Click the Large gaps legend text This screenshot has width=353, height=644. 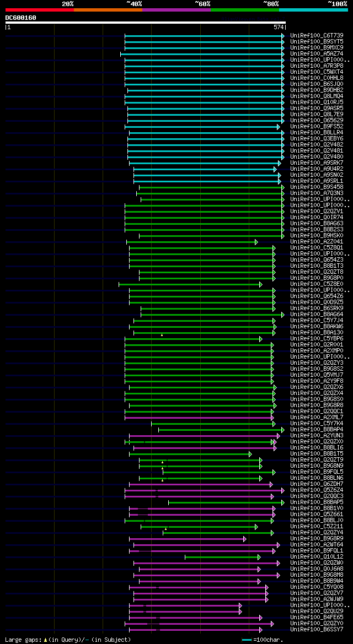click(68, 640)
